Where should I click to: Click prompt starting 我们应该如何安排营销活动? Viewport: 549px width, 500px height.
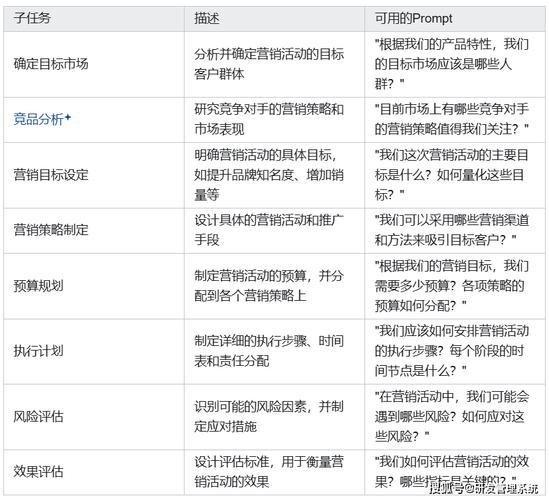(452, 351)
